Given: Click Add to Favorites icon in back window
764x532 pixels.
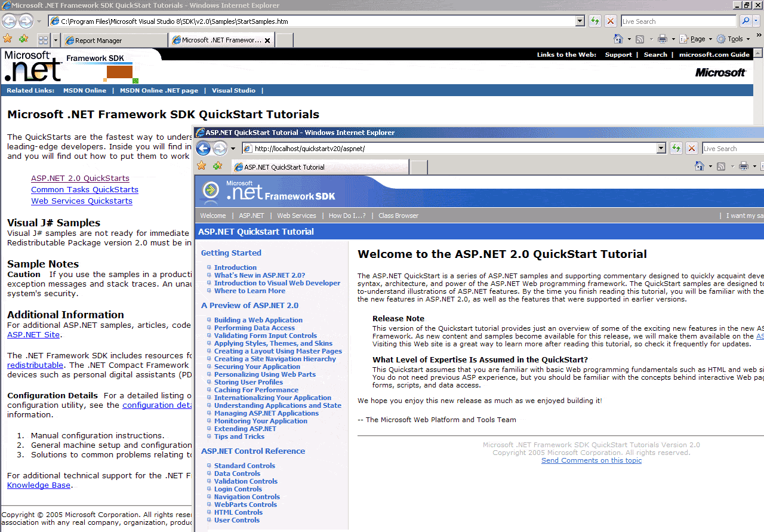Looking at the screenshot, I should pyautogui.click(x=23, y=39).
